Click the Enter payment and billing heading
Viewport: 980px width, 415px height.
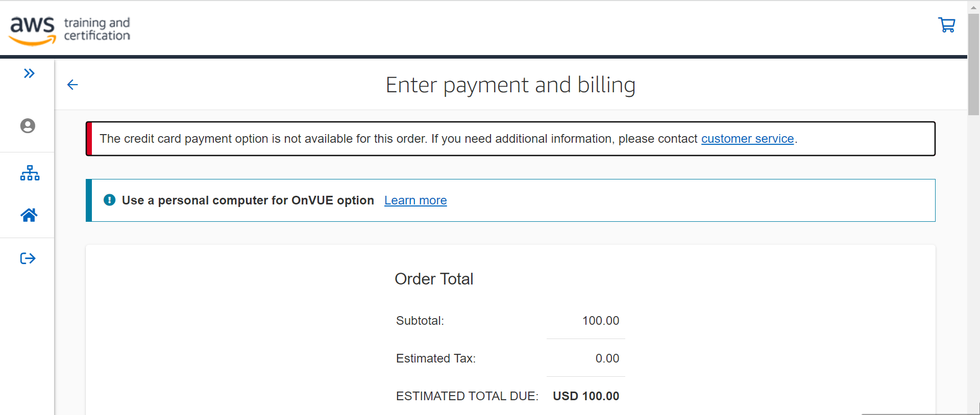(x=510, y=85)
